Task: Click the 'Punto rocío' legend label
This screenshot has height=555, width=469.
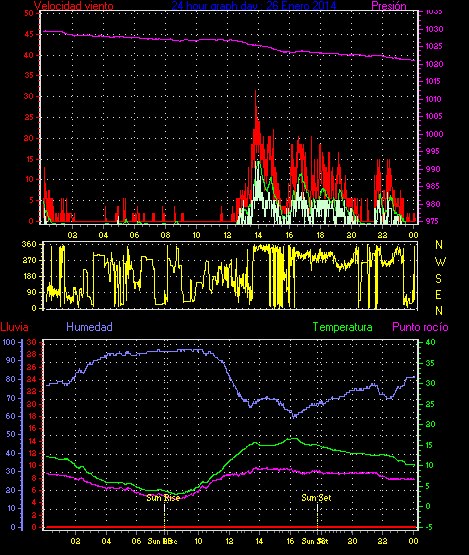Action: pyautogui.click(x=421, y=327)
